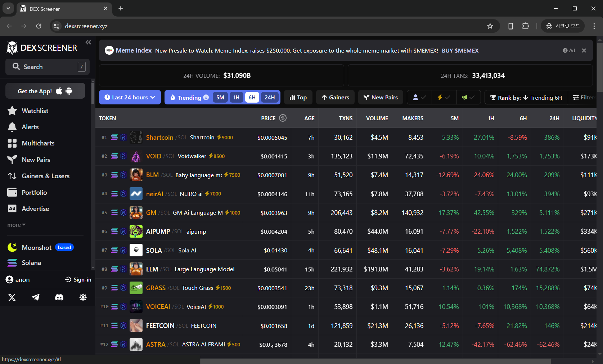
Task: Select the 6H trending timeframe
Action: coord(252,97)
